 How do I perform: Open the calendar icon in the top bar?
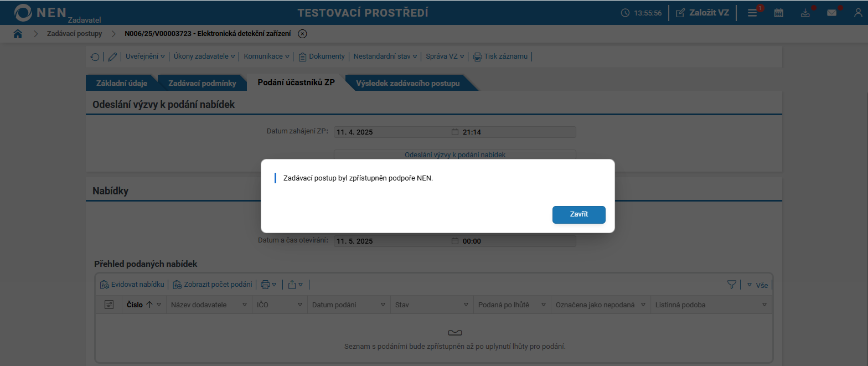click(778, 12)
